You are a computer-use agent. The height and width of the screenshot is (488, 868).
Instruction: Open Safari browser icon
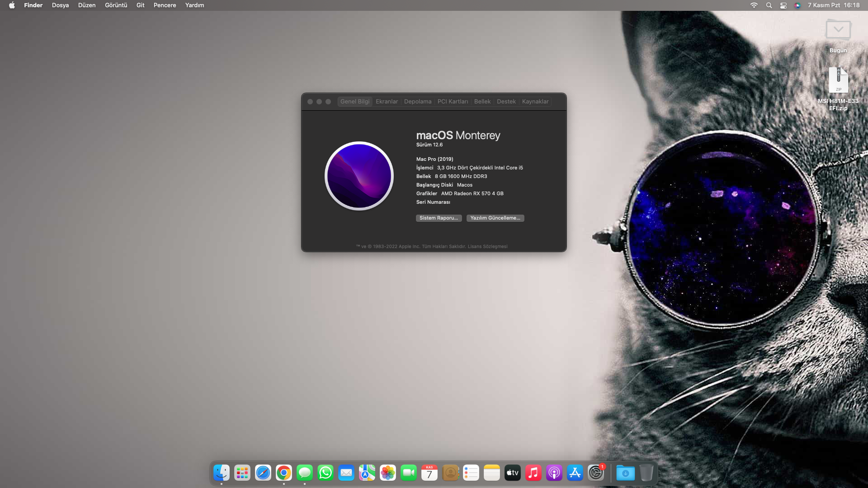(263, 473)
